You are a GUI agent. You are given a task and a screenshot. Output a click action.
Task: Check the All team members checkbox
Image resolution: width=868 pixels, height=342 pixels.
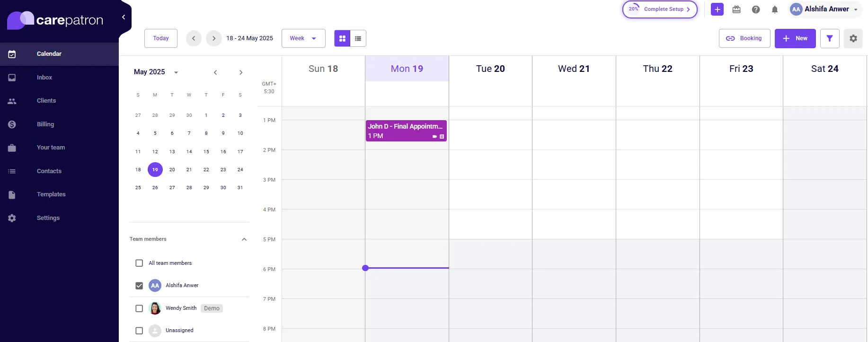point(139,263)
